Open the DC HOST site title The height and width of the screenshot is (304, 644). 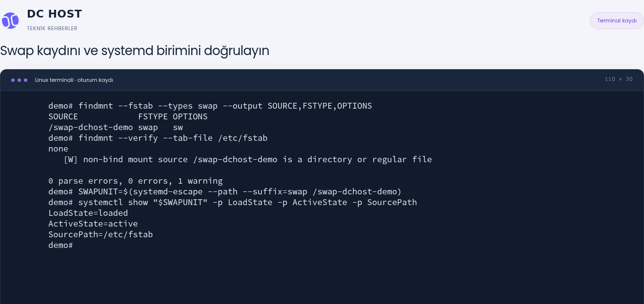(54, 14)
